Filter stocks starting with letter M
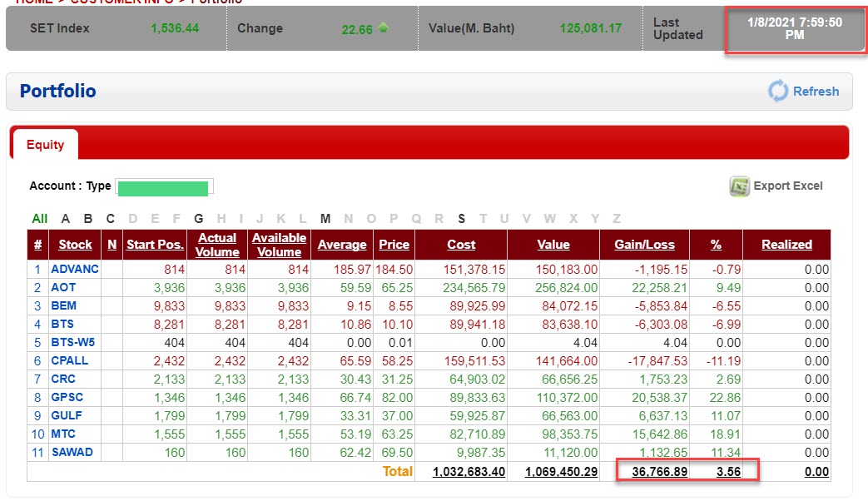This screenshot has width=868, height=501. tap(325, 219)
